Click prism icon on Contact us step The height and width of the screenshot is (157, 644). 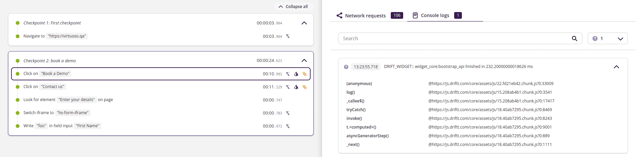pyautogui.click(x=296, y=87)
